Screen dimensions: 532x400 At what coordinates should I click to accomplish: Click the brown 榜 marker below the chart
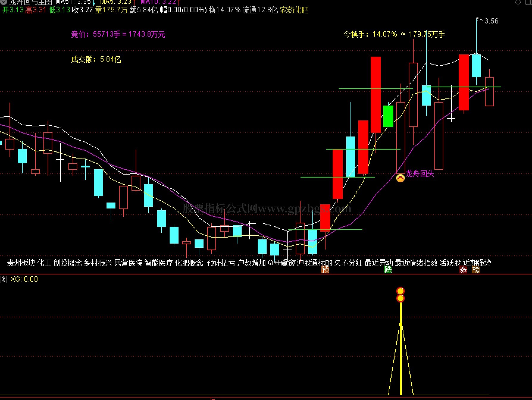click(x=476, y=269)
